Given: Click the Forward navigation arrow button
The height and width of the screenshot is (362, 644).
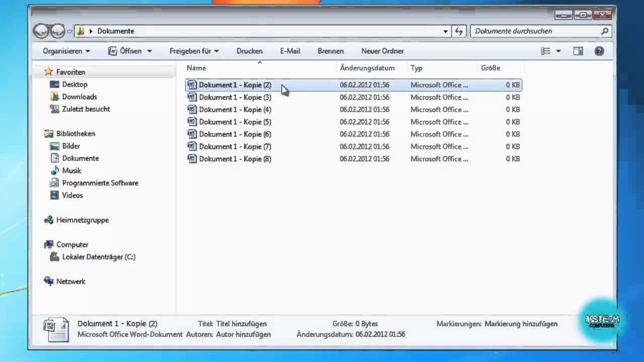Looking at the screenshot, I should (57, 31).
